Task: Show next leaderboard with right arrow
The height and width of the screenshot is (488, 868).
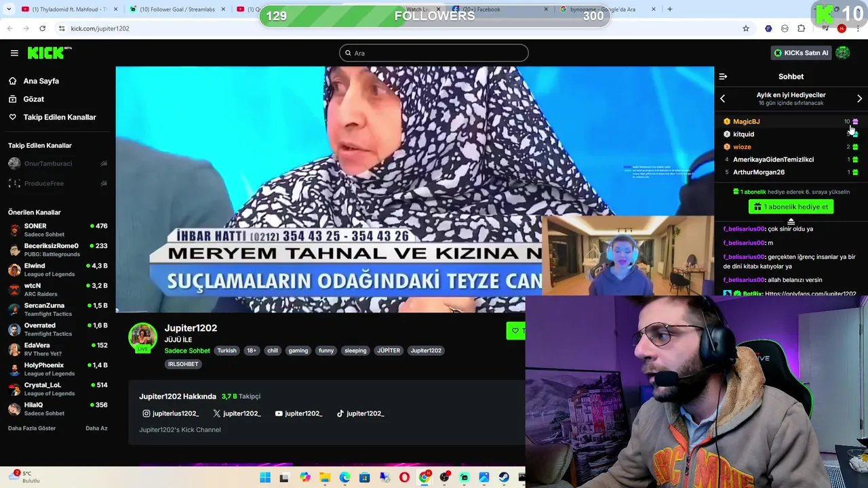Action: click(x=859, y=99)
